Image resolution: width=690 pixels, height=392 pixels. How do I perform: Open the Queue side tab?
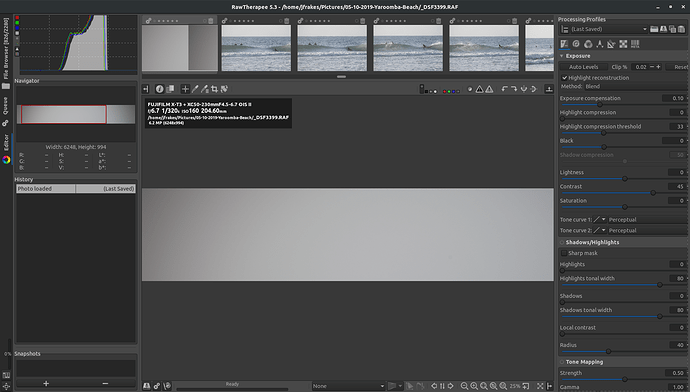pyautogui.click(x=6, y=111)
